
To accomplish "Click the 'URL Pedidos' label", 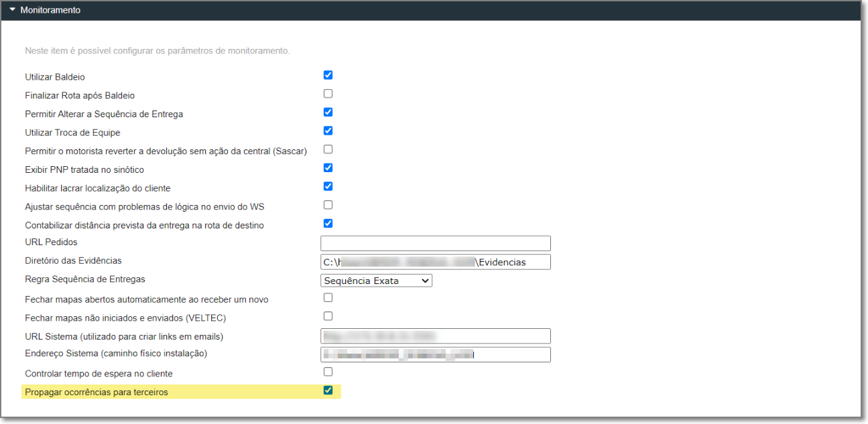I will click(x=51, y=242).
